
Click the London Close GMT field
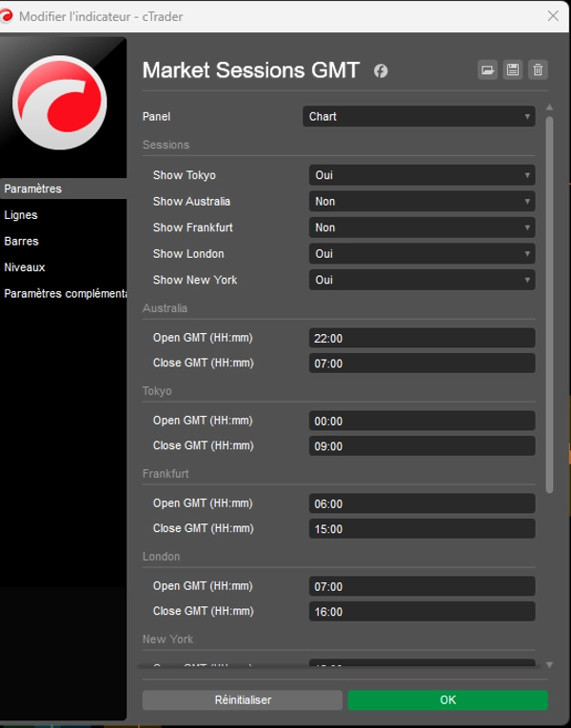[x=422, y=611]
